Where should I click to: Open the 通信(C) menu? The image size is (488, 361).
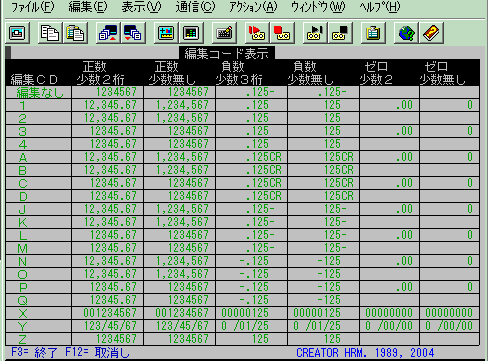pyautogui.click(x=195, y=7)
